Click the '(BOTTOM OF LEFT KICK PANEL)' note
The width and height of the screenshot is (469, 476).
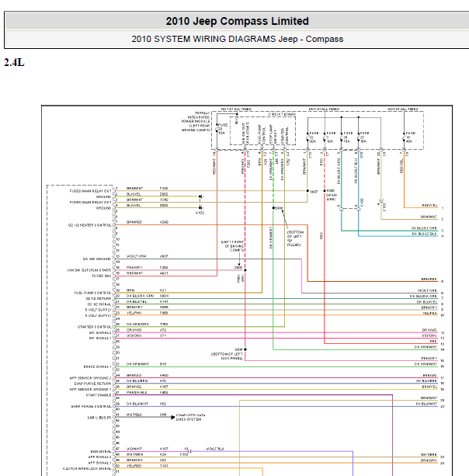point(227,356)
